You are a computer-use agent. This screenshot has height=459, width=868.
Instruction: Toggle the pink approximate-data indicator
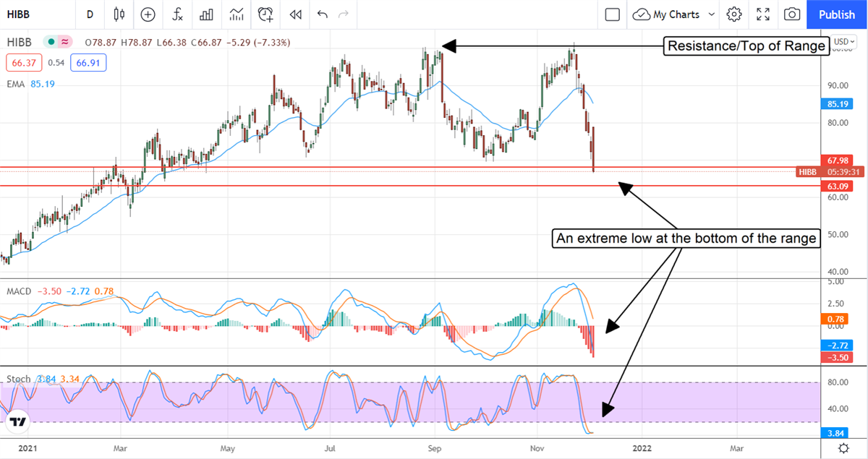coord(65,43)
